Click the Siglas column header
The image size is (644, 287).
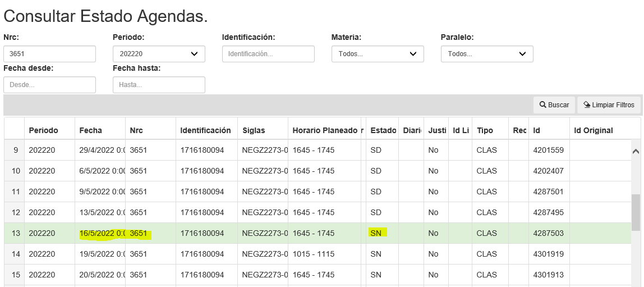pos(254,130)
